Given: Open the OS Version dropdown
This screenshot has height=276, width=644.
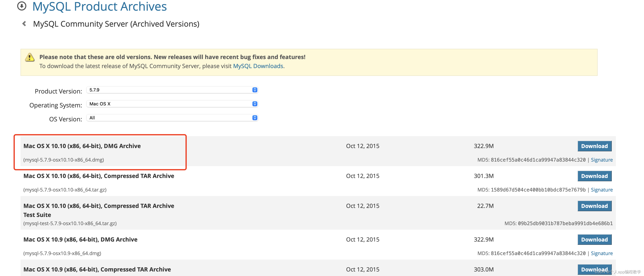Looking at the screenshot, I should click(170, 118).
